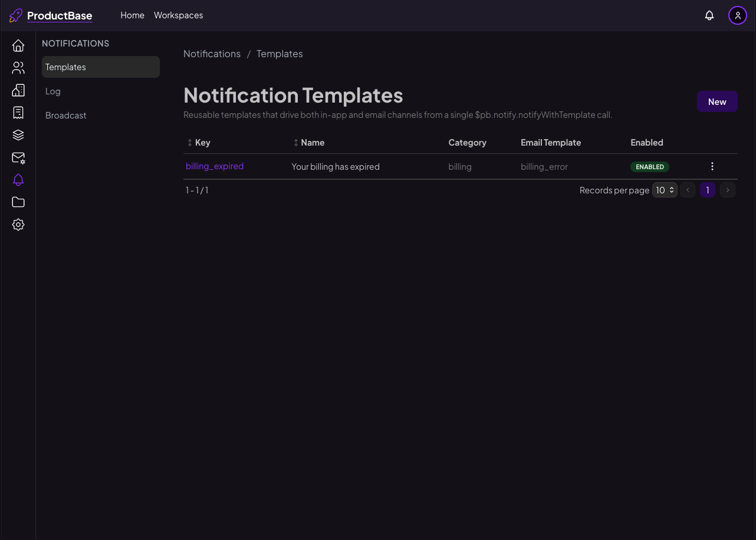Screen dimensions: 756x540
Task: Open the Users icon in the sidebar
Action: pos(18,68)
